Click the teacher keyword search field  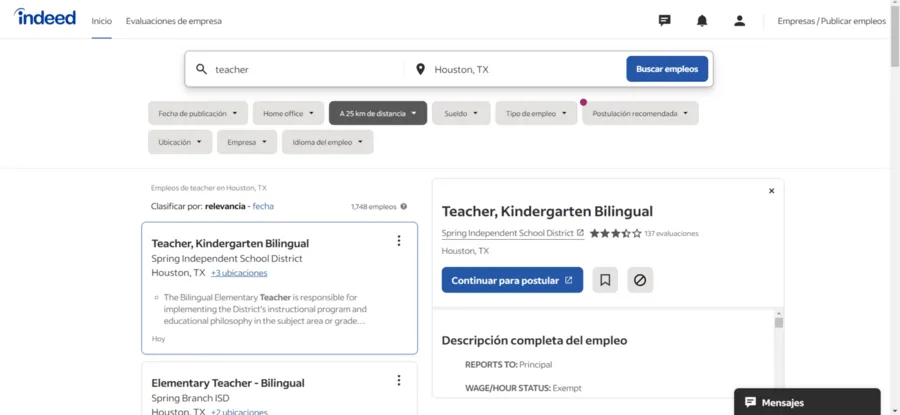click(x=307, y=69)
